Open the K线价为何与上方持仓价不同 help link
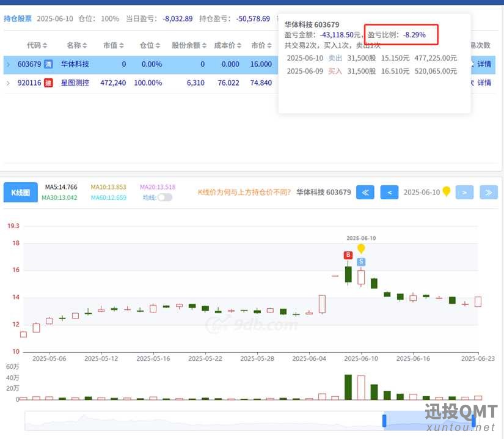The image size is (504, 439). [x=244, y=193]
